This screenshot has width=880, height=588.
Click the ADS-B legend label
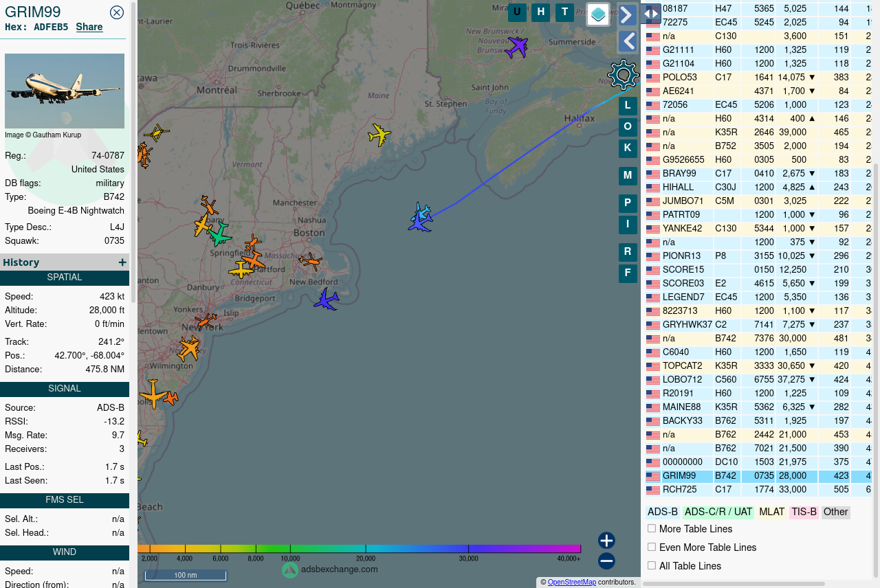(663, 512)
